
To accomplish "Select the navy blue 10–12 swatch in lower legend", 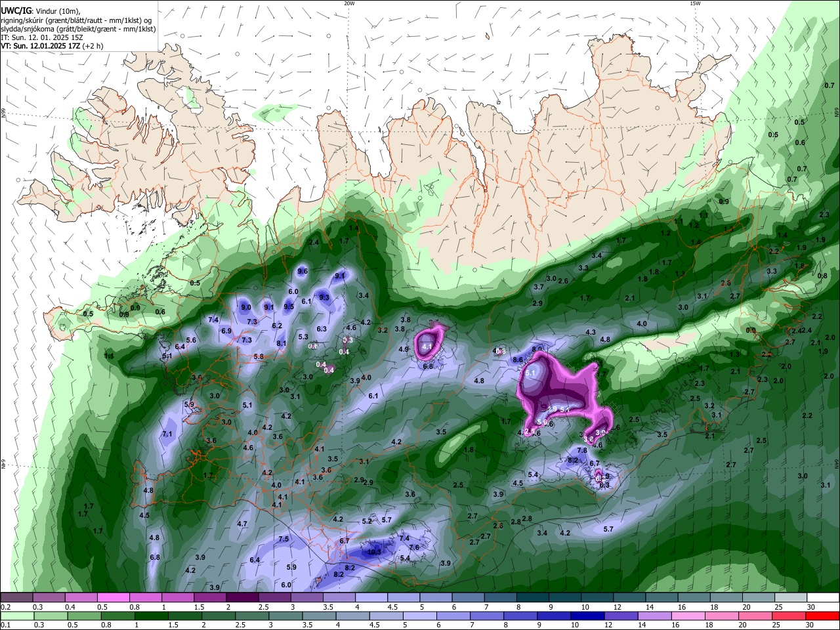I will 586,616.
